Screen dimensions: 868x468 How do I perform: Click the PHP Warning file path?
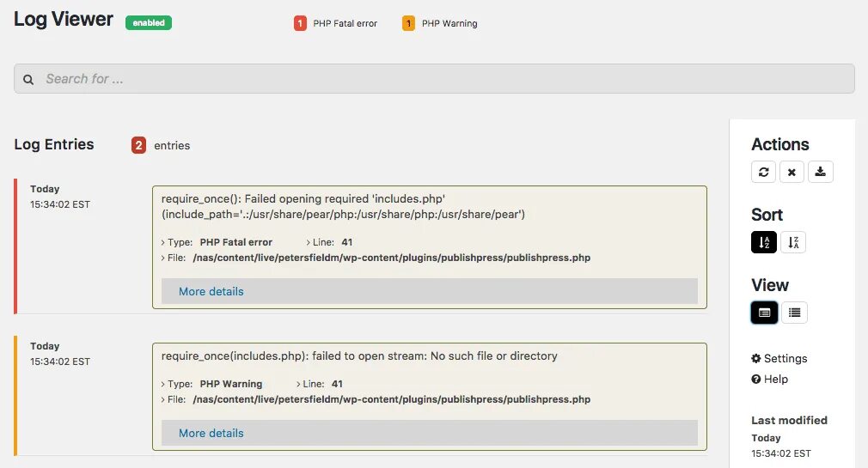(x=391, y=399)
